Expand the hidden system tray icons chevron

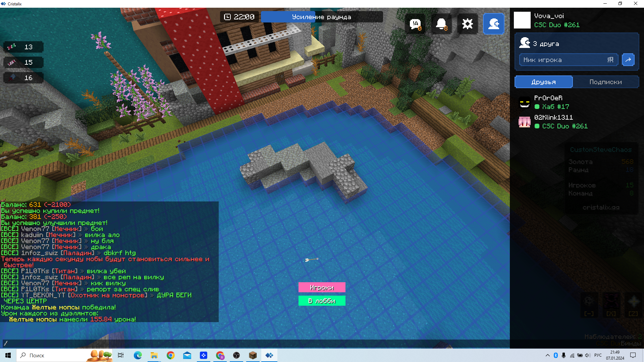pyautogui.click(x=548, y=355)
